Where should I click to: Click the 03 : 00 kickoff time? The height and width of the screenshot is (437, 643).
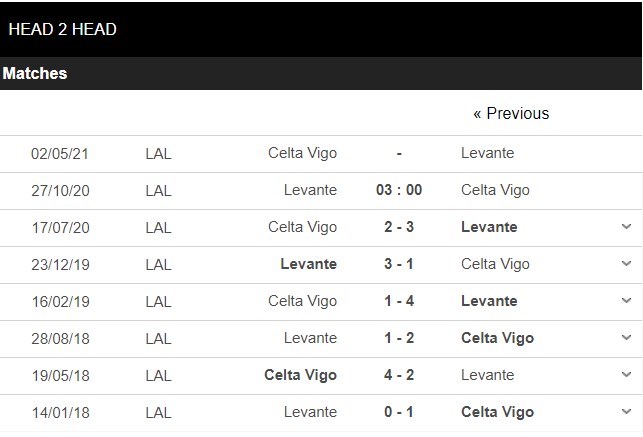point(399,190)
